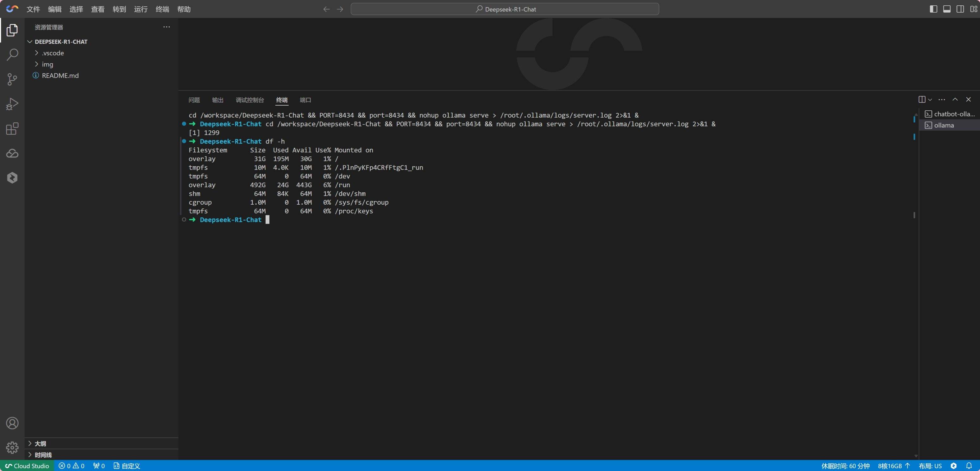Click the Cloud Studio status bar button
980x471 pixels.
pos(27,466)
